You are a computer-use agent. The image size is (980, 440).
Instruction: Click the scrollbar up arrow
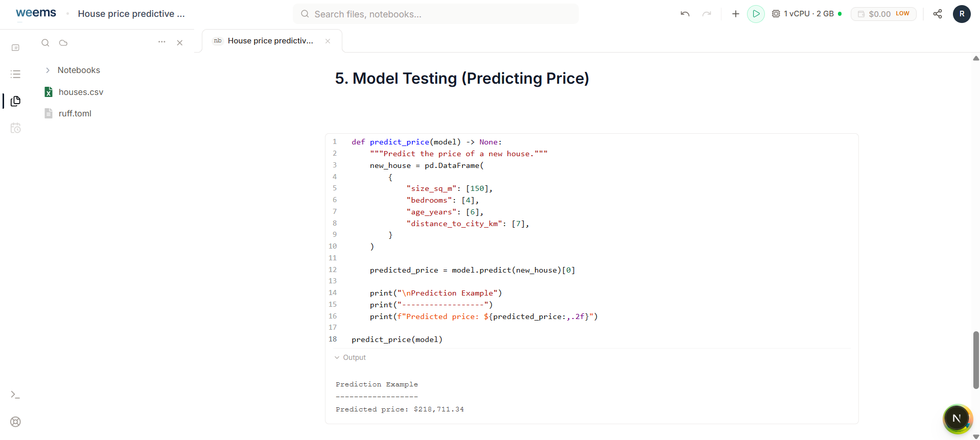[x=976, y=58]
